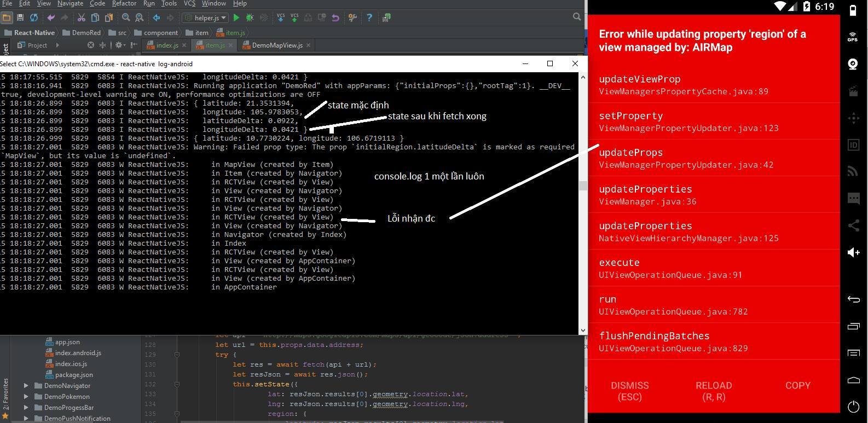Collapse the try block fold marker
Viewport: 868px width, 423px height.
[177, 355]
